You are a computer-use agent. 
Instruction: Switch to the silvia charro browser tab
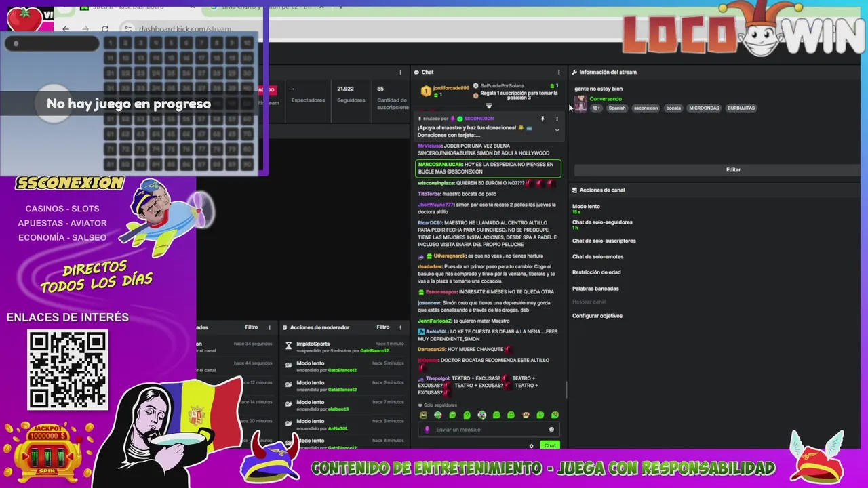pos(267,7)
